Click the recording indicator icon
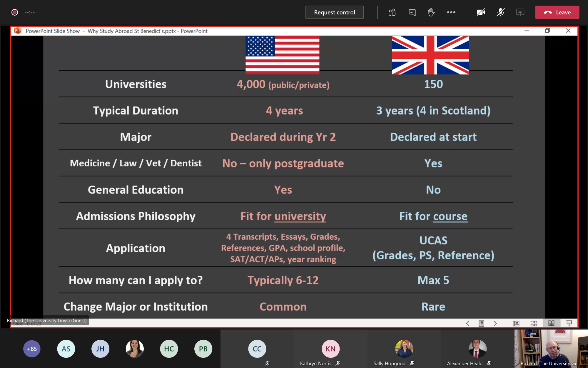 15,12
